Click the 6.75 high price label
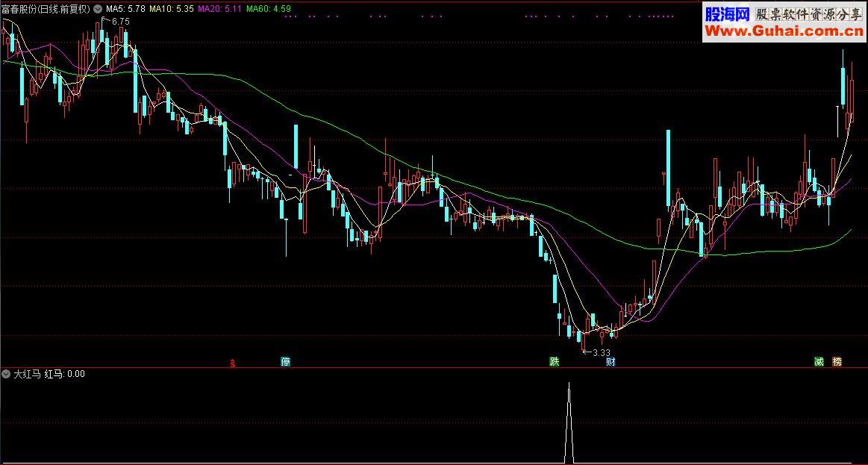Viewport: 868px width, 465px height. pyautogui.click(x=120, y=22)
